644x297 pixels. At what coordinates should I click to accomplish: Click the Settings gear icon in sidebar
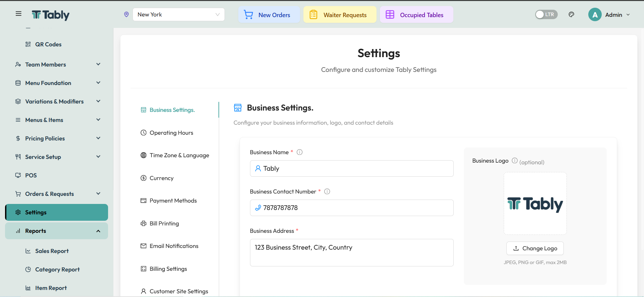(18, 212)
